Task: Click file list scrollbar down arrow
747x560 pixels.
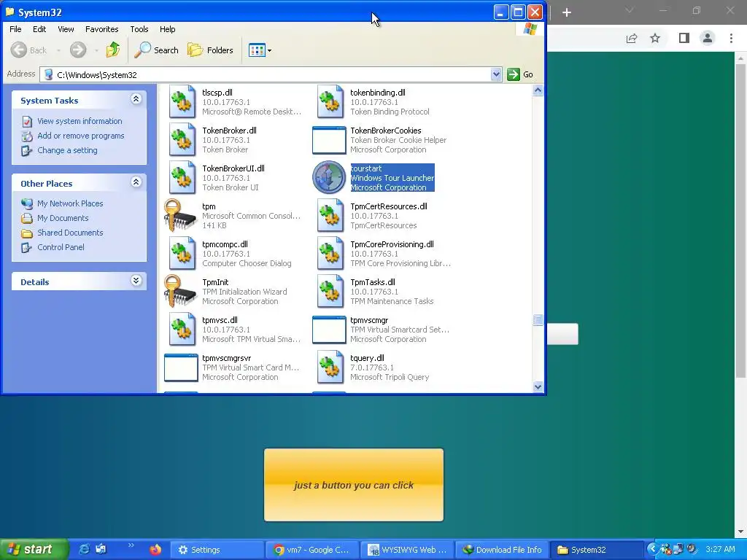Action: (x=538, y=386)
